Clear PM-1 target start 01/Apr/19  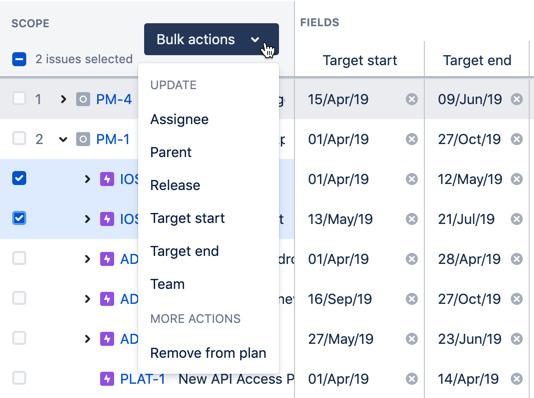point(412,139)
